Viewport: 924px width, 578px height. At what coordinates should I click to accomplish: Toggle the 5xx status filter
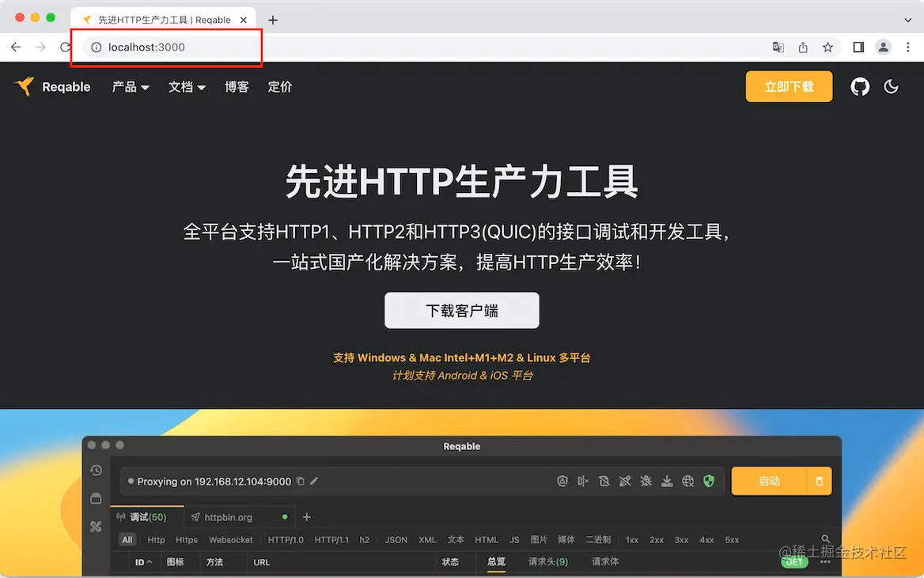pos(732,540)
